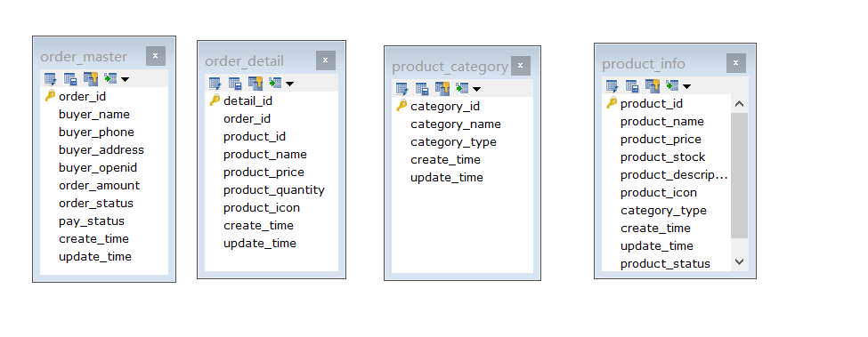868x337 pixels.
Task: Click the primary key icon beside detail_id
Action: tap(215, 100)
